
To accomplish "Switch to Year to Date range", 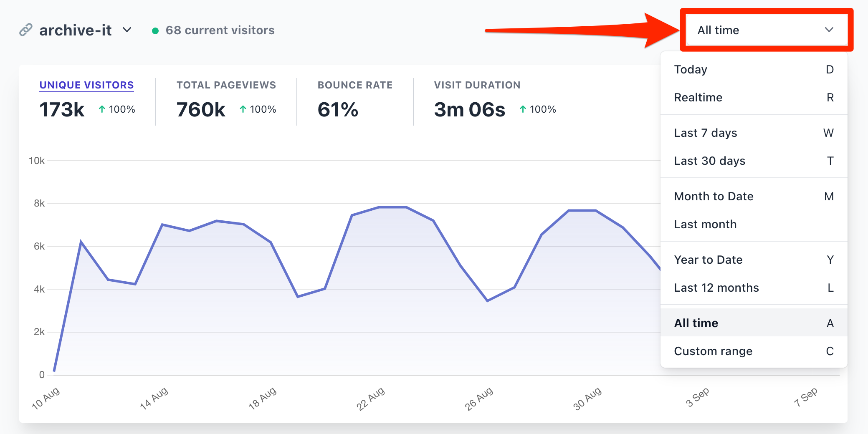I will pyautogui.click(x=753, y=260).
